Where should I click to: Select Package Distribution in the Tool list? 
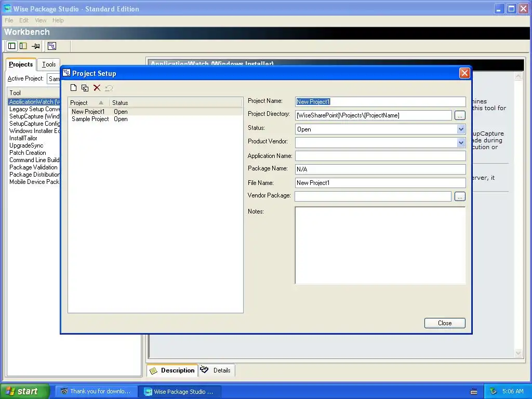pos(34,175)
